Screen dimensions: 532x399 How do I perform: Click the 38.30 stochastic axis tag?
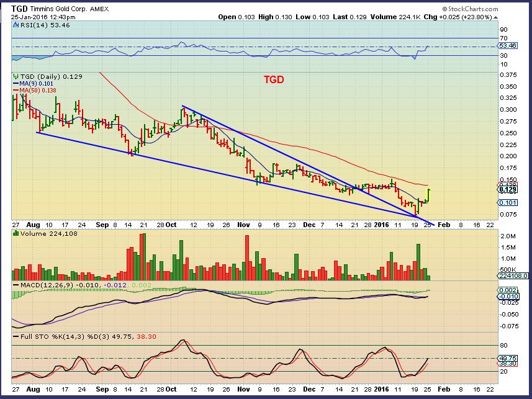coord(508,364)
